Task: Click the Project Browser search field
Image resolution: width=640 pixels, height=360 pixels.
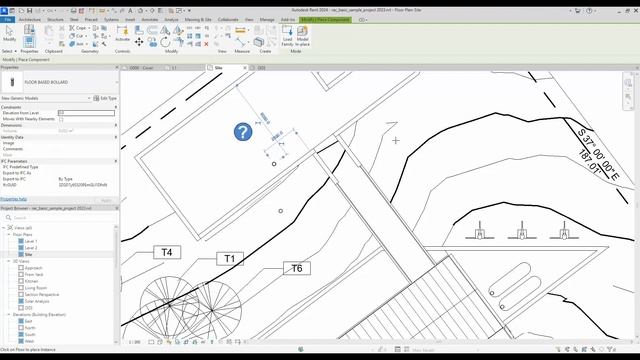Action: coord(61,218)
